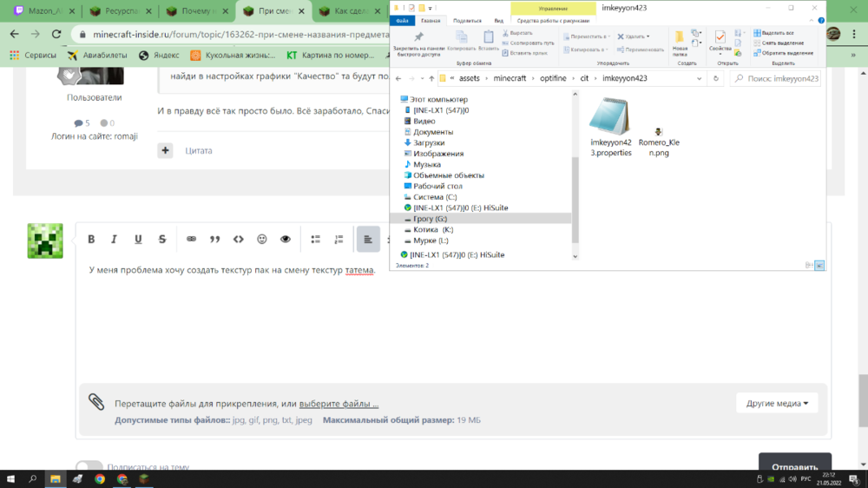Viewport: 868px width, 488px height.
Task: Open the emoji picker
Action: pos(262,240)
